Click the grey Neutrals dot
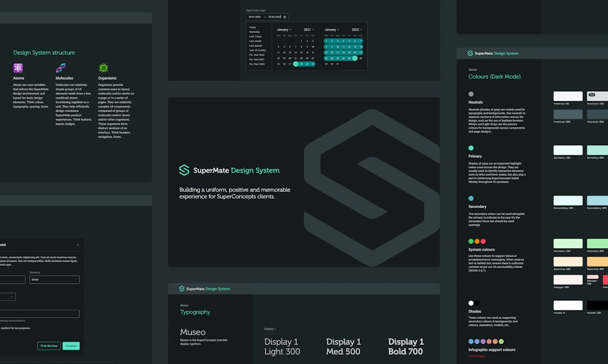Screen dimensions: 608x364 point(471,94)
